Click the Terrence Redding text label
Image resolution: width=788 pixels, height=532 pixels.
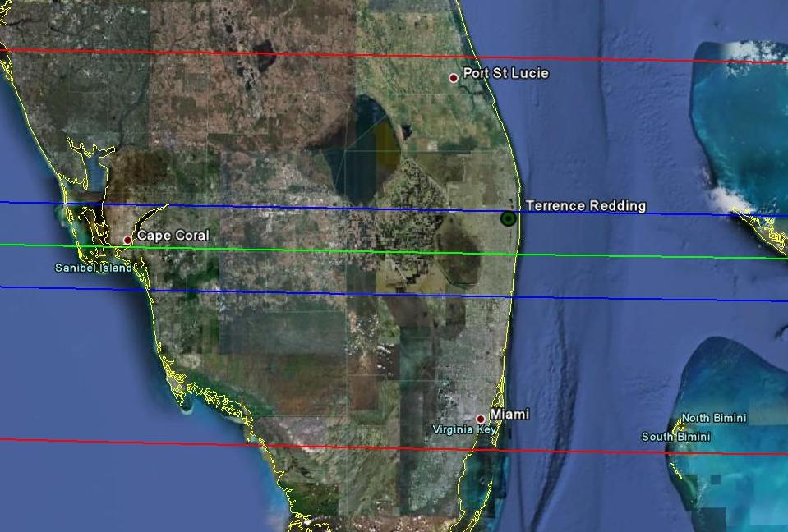click(x=585, y=206)
